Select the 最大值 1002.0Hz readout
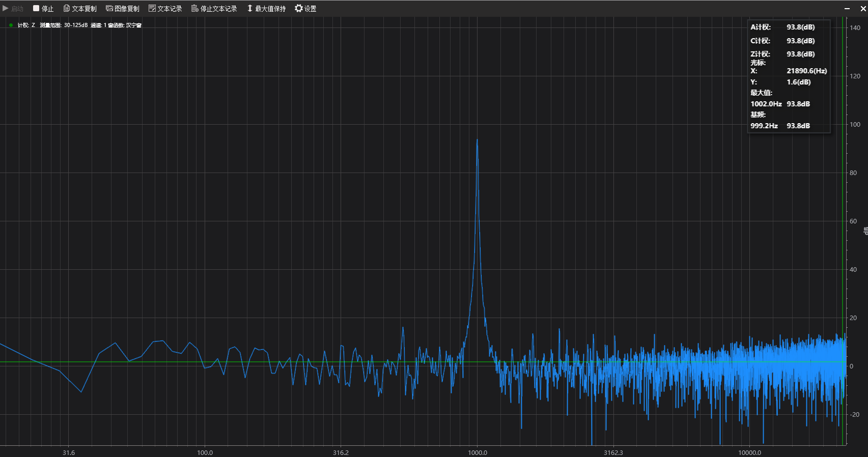 tap(766, 104)
